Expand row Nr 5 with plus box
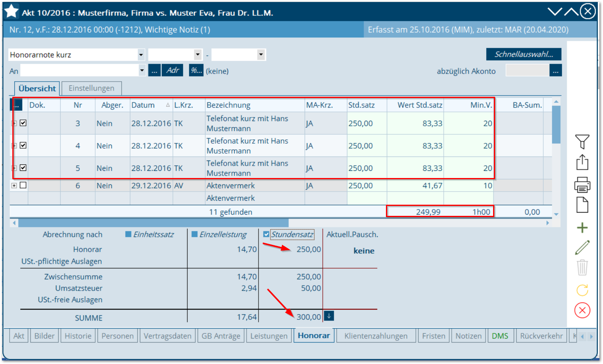Viewport: 603px width, 364px height. click(x=14, y=168)
